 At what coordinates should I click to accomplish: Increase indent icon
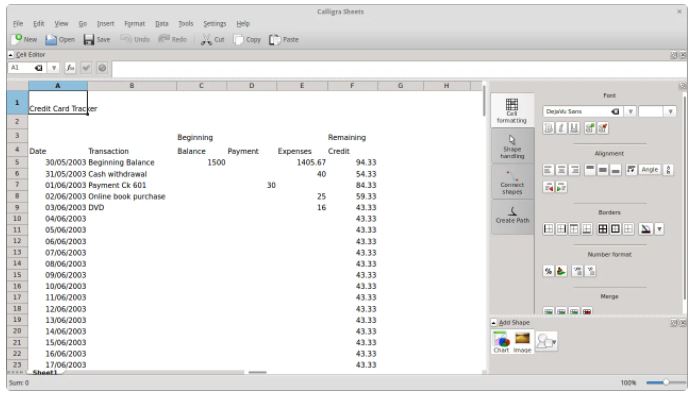click(x=561, y=187)
